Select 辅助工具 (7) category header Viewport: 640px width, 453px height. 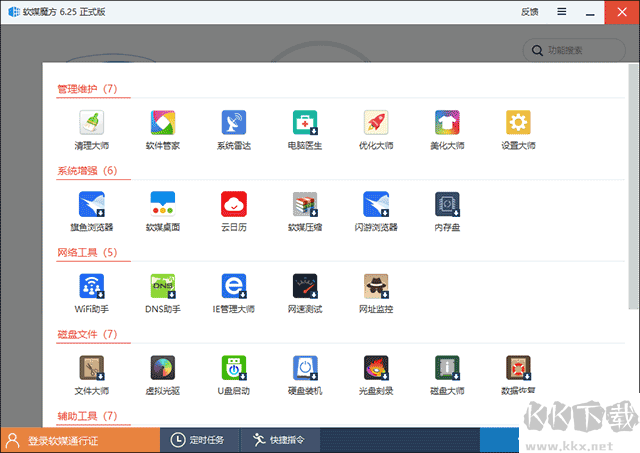(87, 416)
